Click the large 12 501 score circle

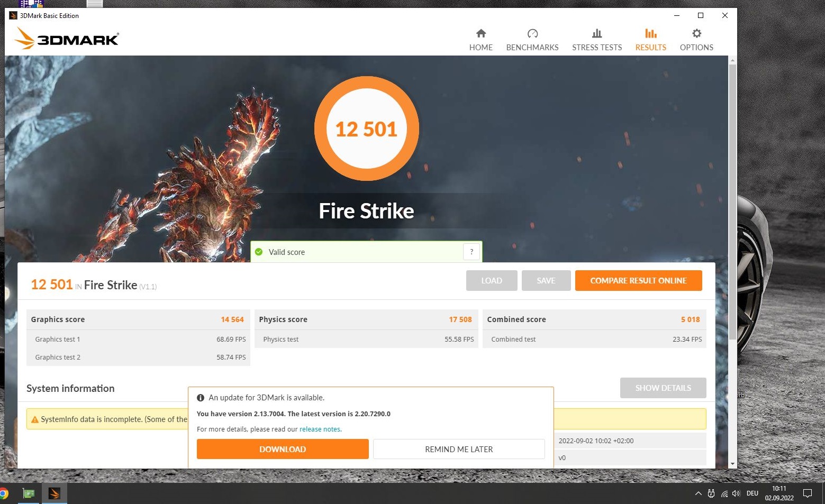pyautogui.click(x=366, y=129)
